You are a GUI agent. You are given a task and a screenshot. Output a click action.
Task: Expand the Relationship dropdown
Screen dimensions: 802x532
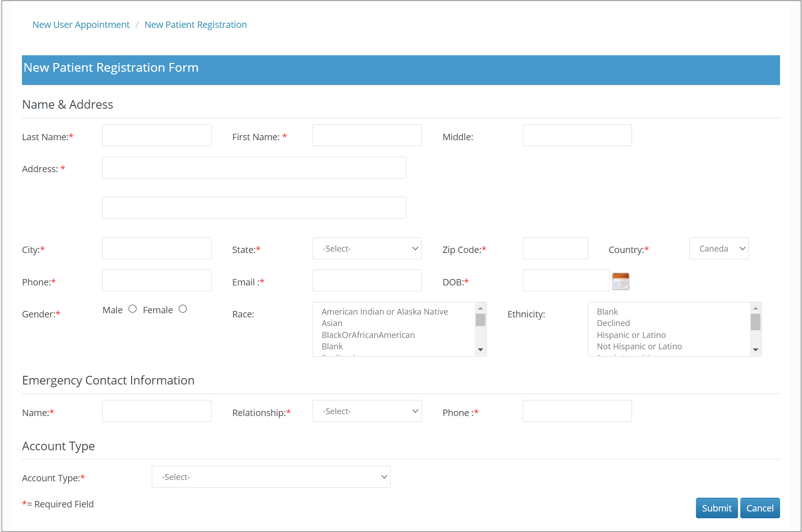pos(367,411)
